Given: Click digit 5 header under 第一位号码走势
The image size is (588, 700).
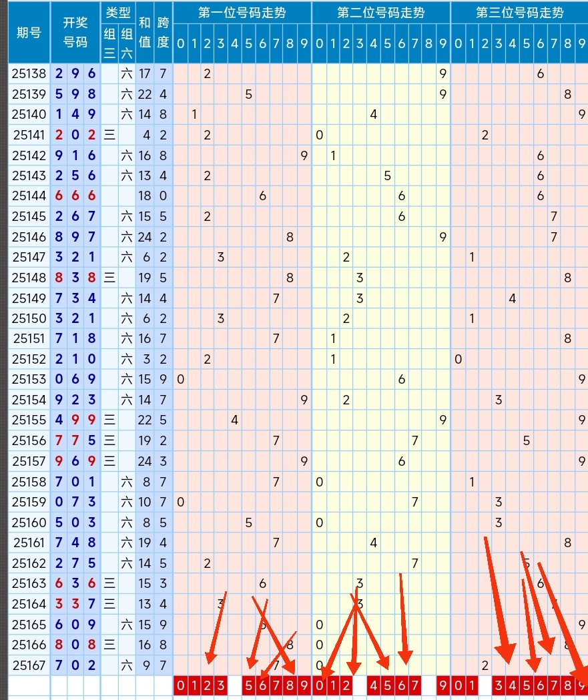Looking at the screenshot, I should [249, 44].
